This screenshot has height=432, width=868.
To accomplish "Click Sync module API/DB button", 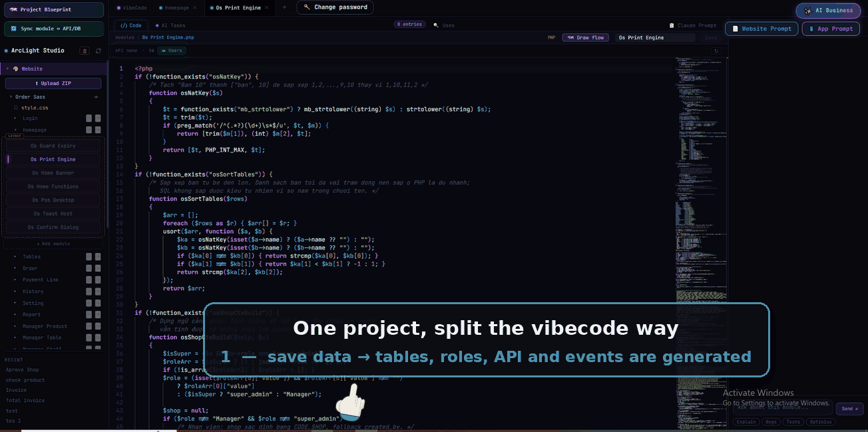I will (54, 29).
